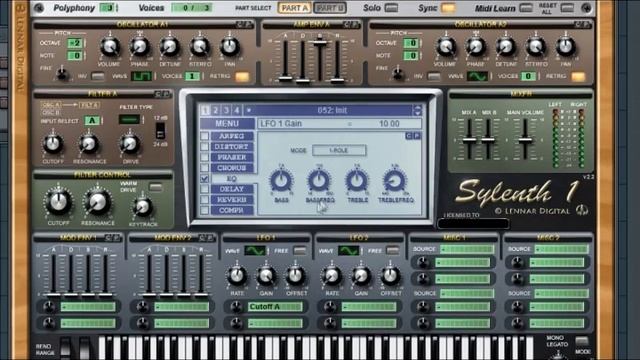Click the EQ TrebleFreq knob
Image resolution: width=640 pixels, height=360 pixels.
(395, 180)
